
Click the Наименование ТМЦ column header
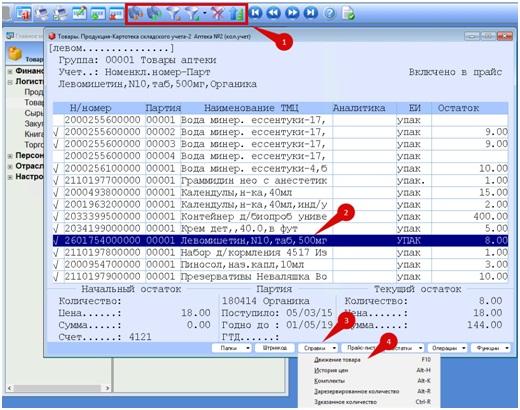click(251, 108)
